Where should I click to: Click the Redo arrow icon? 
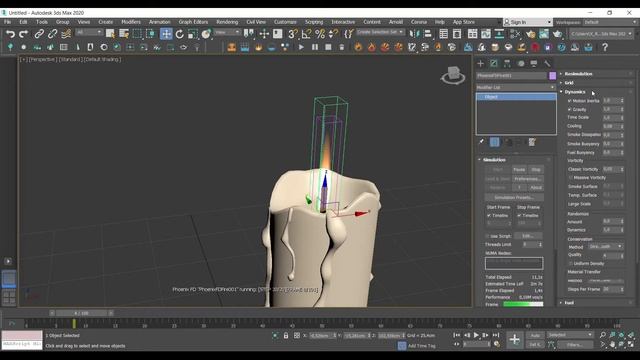24,34
